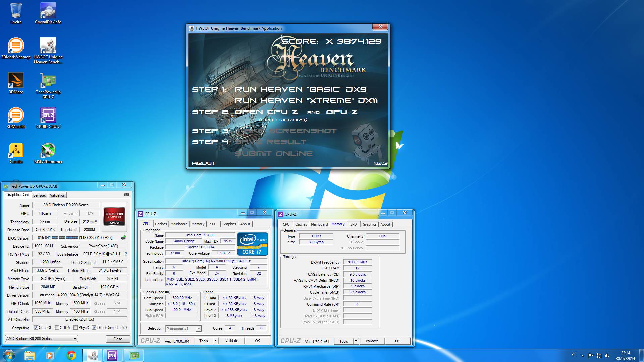Image resolution: width=644 pixels, height=362 pixels.
Task: Open MSI Afterburner desktop shortcut
Action: click(48, 153)
